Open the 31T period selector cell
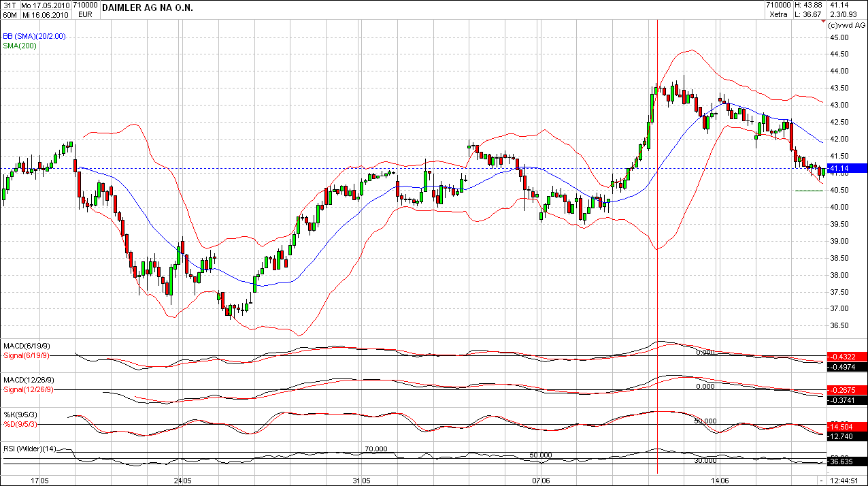868x486 pixels. tap(9, 5)
